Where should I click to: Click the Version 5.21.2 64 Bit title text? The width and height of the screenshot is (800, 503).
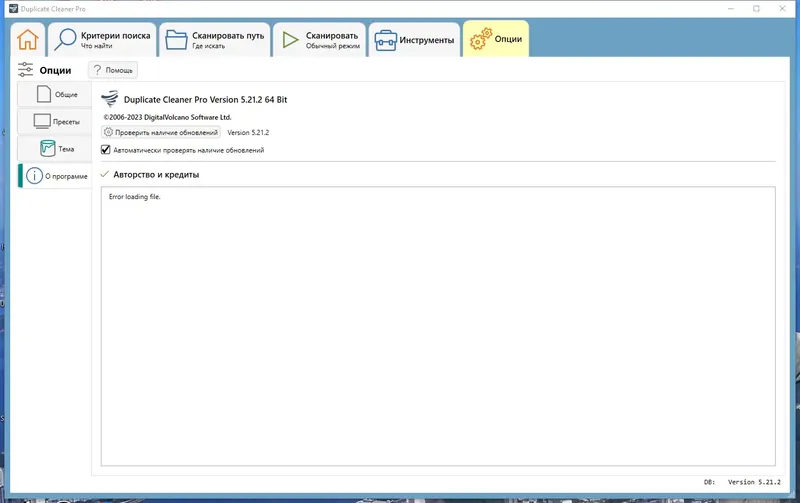(x=206, y=99)
